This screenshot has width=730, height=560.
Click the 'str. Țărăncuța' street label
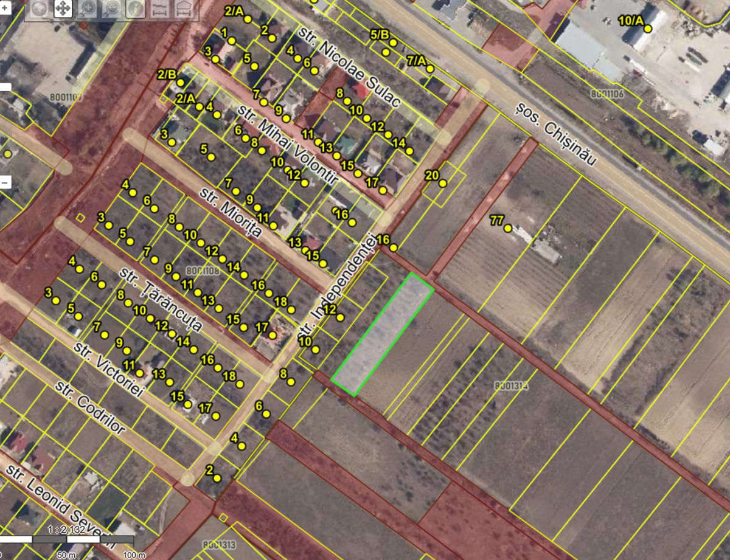161,300
